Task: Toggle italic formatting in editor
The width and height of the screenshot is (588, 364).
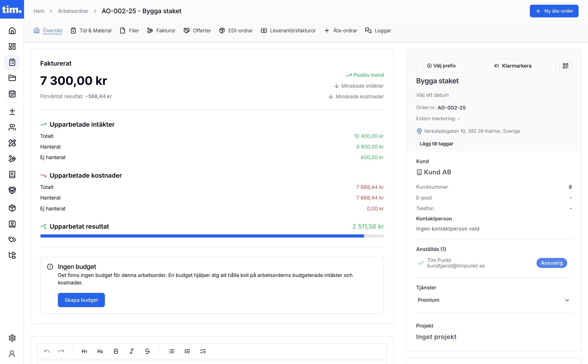Action: click(x=131, y=351)
